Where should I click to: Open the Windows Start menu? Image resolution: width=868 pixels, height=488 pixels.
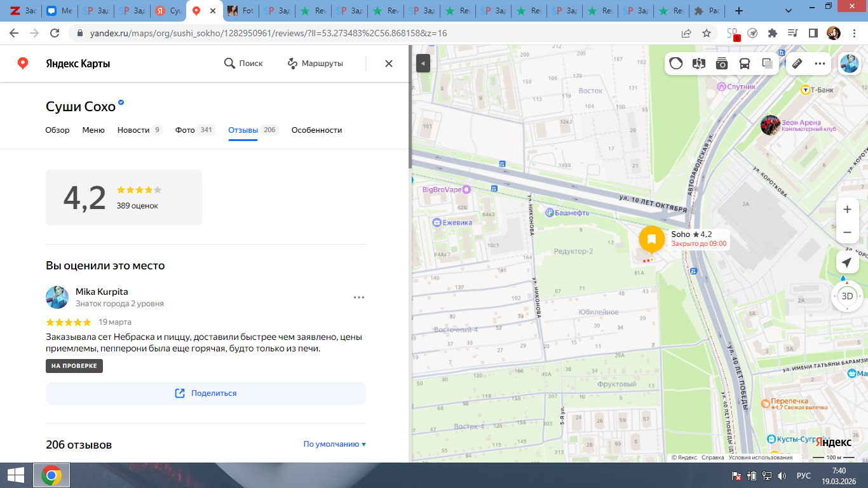(16, 475)
